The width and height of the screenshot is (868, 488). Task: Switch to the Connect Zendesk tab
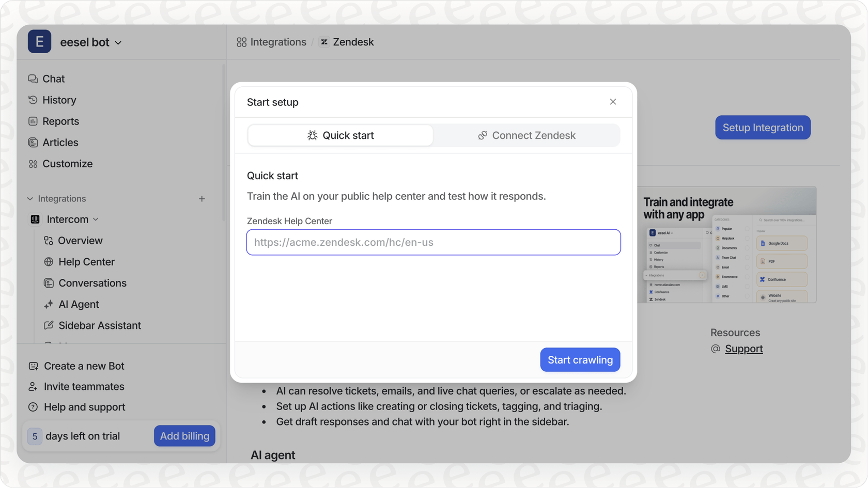pos(526,135)
